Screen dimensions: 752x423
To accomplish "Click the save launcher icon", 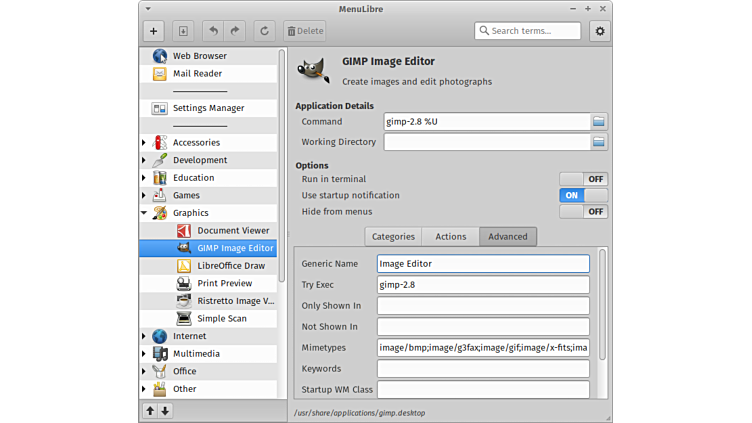I will click(x=183, y=31).
